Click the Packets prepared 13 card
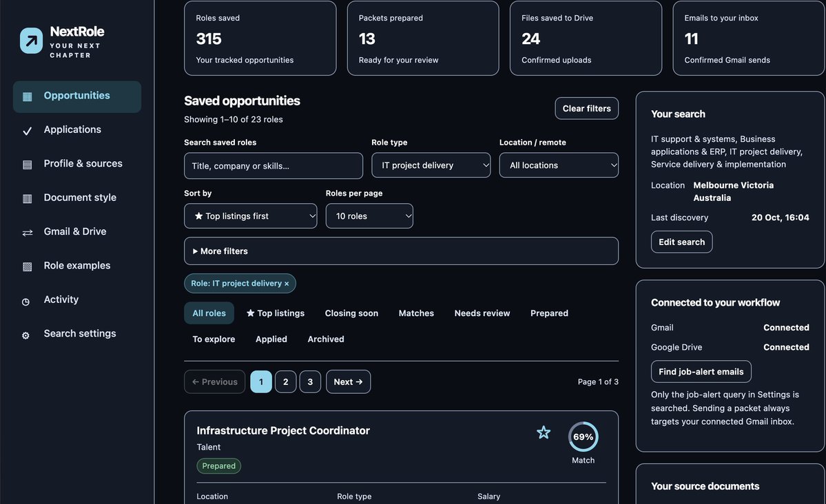The height and width of the screenshot is (504, 826). (423, 38)
